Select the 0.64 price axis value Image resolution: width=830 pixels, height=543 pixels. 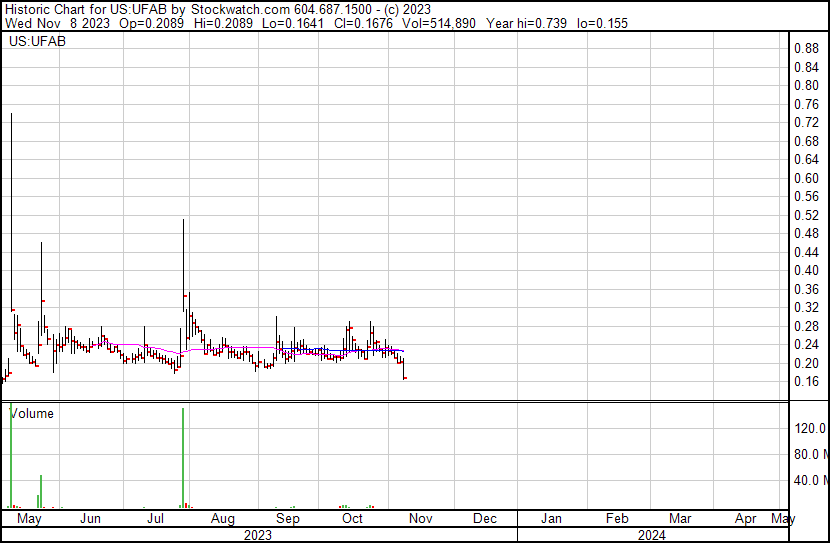point(806,159)
